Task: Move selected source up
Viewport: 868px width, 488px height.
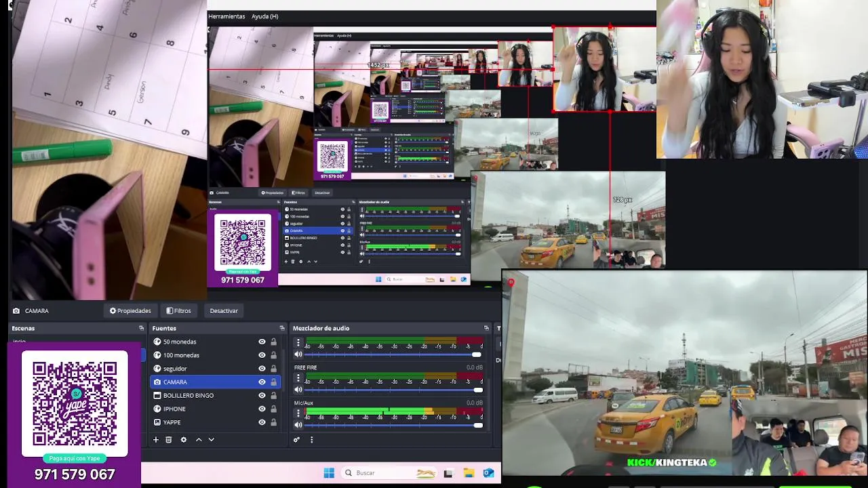Action: 199,440
